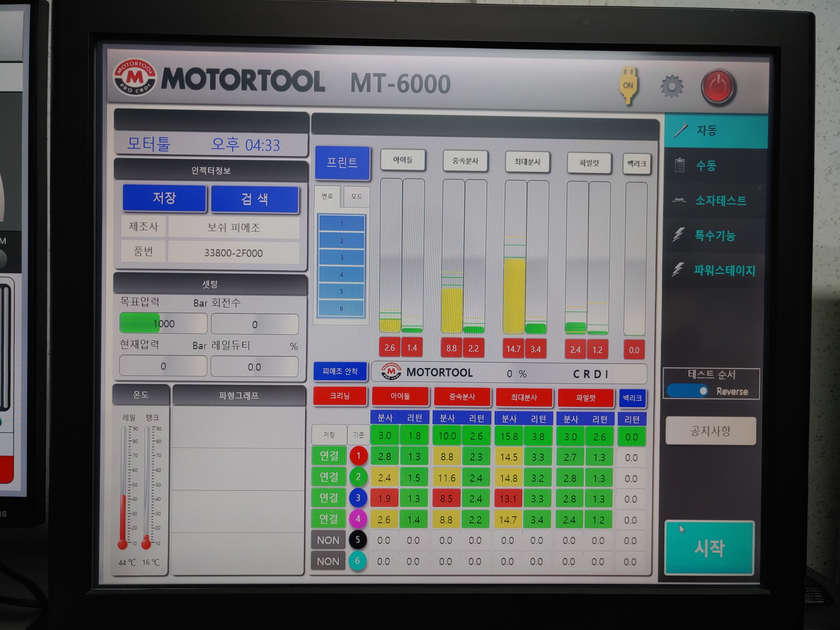Click the gray 아이들 gauge header button
Screen dimensions: 840x630
coord(403,160)
